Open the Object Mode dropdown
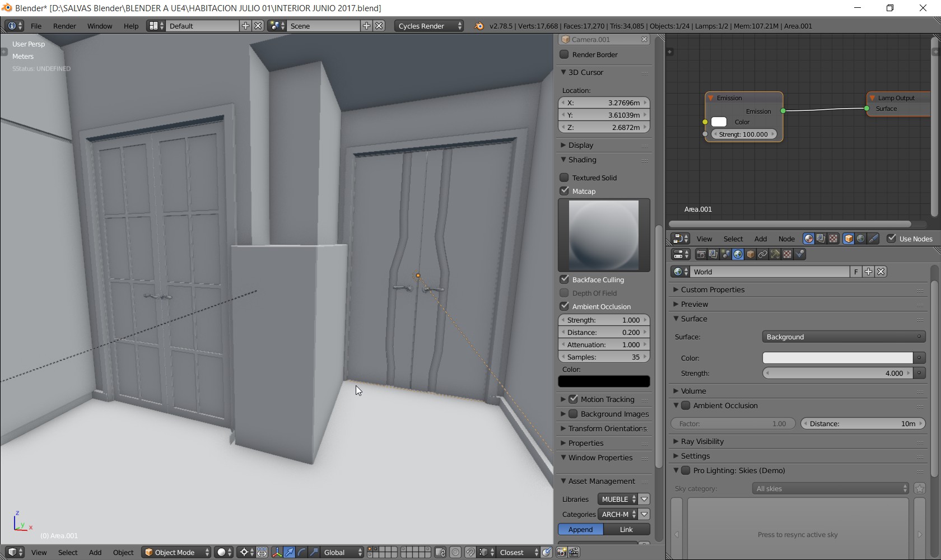The image size is (941, 560). [176, 552]
